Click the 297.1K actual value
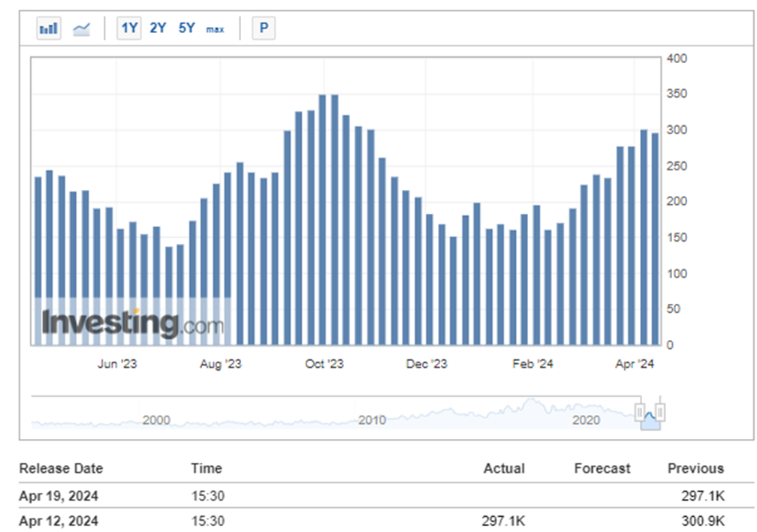This screenshot has width=757, height=532. [503, 521]
